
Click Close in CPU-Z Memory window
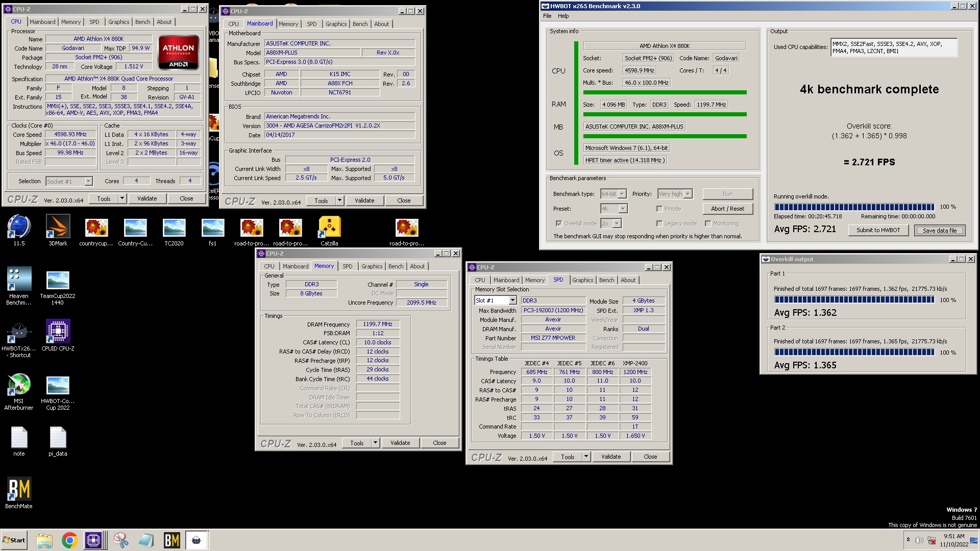tap(439, 443)
